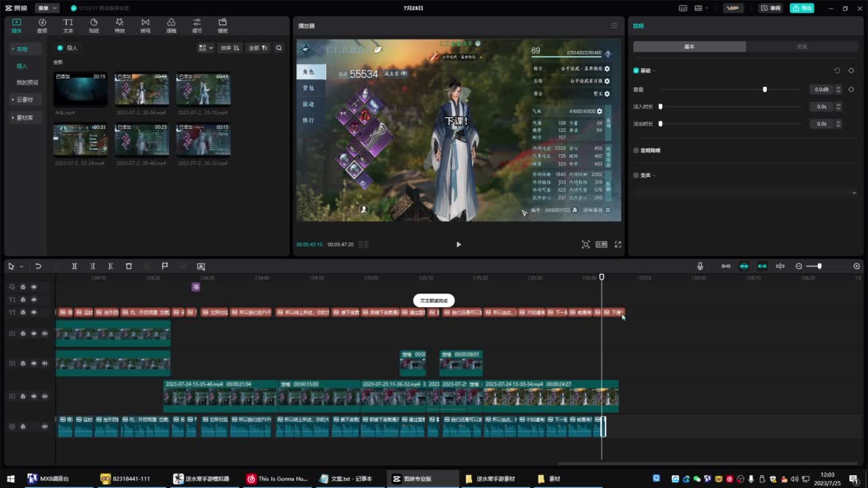The height and width of the screenshot is (488, 868).
Task: Open the 转场 (Transitions) library tab
Action: coord(145,26)
